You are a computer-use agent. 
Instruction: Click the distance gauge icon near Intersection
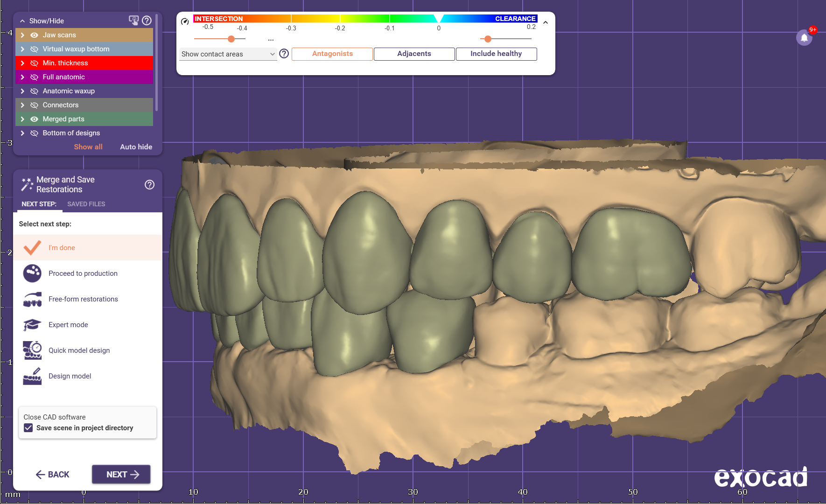pos(185,21)
